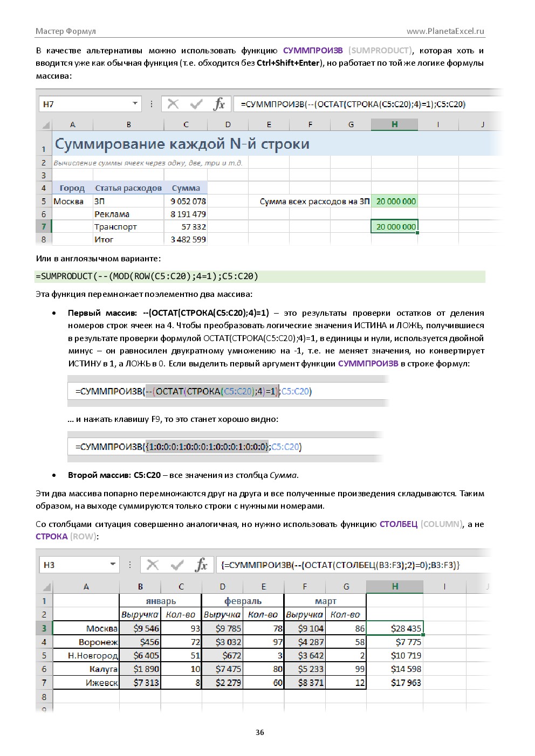Click cell with value 9 052 078

pos(186,201)
